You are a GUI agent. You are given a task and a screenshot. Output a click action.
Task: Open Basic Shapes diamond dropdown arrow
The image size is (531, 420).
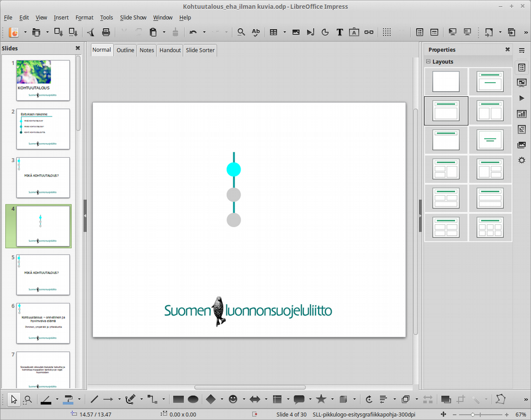tap(222, 399)
